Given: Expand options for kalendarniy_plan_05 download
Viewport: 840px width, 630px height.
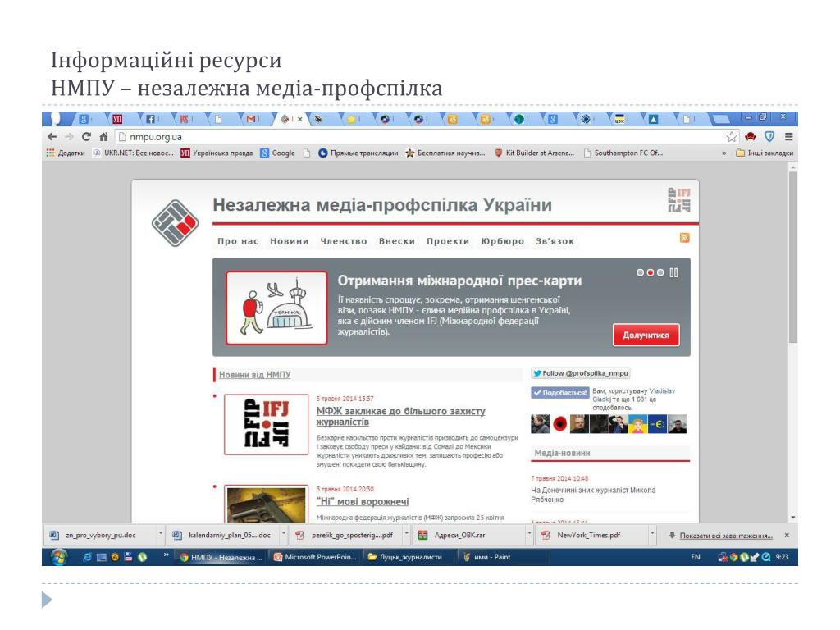Looking at the screenshot, I should 283,534.
